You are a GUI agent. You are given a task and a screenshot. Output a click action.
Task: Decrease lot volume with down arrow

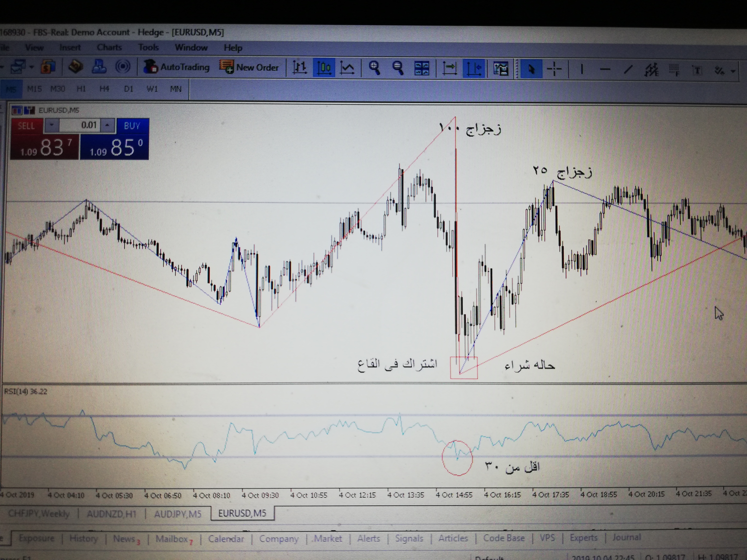52,125
